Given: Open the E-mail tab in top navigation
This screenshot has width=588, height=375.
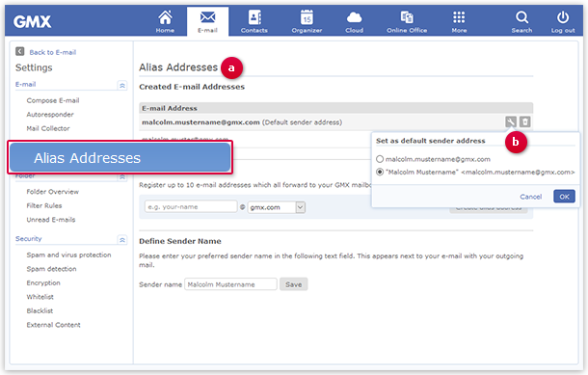Looking at the screenshot, I should [x=208, y=22].
